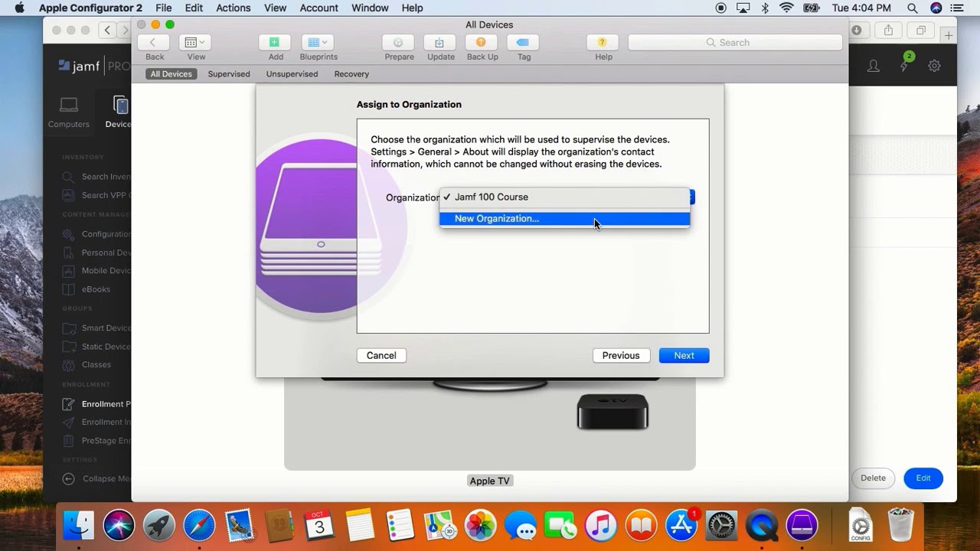Click Jamf Pro notifications lightning icon
Image resolution: width=980 pixels, height=551 pixels.
pos(904,67)
